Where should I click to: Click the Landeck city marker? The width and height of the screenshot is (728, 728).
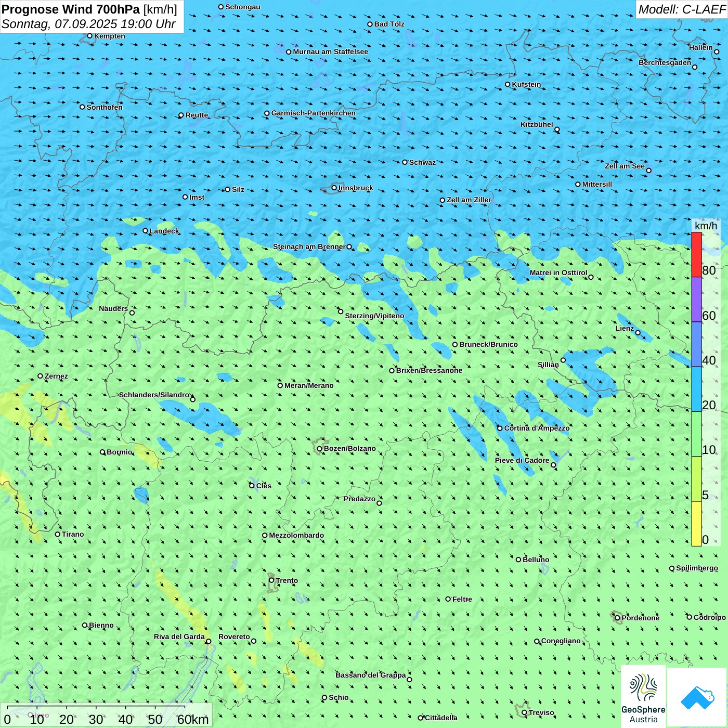point(145,231)
